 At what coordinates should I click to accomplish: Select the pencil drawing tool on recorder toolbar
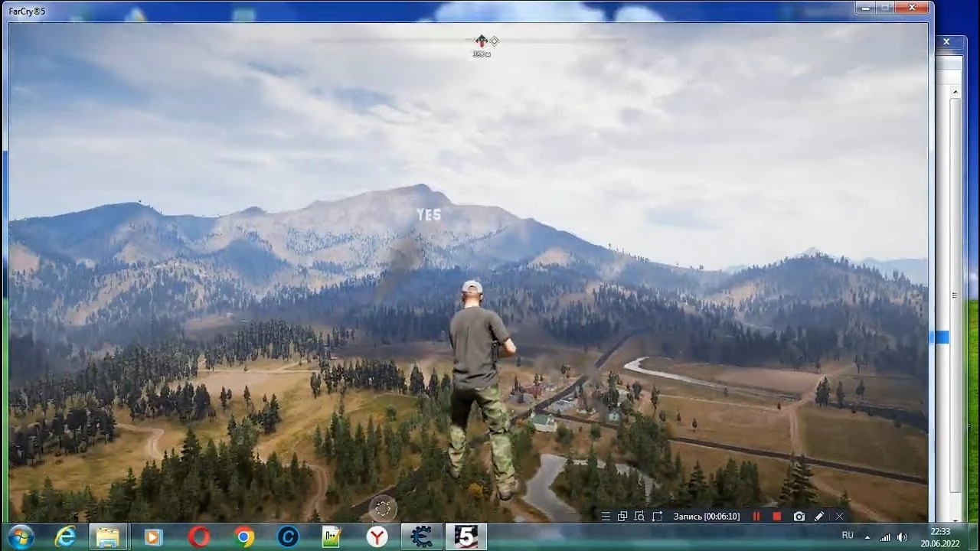tap(819, 516)
